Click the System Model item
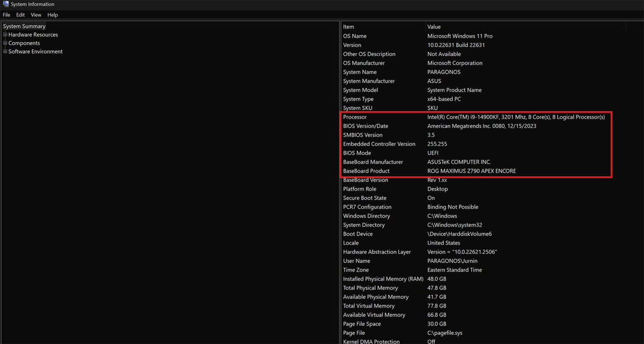The width and height of the screenshot is (644, 344). (361, 90)
